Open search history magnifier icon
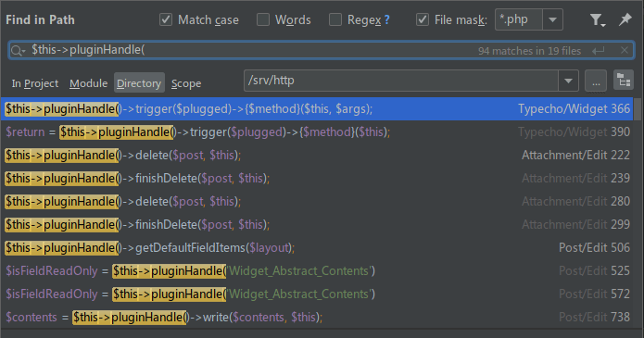Image resolution: width=644 pixels, height=338 pixels. pyautogui.click(x=18, y=51)
